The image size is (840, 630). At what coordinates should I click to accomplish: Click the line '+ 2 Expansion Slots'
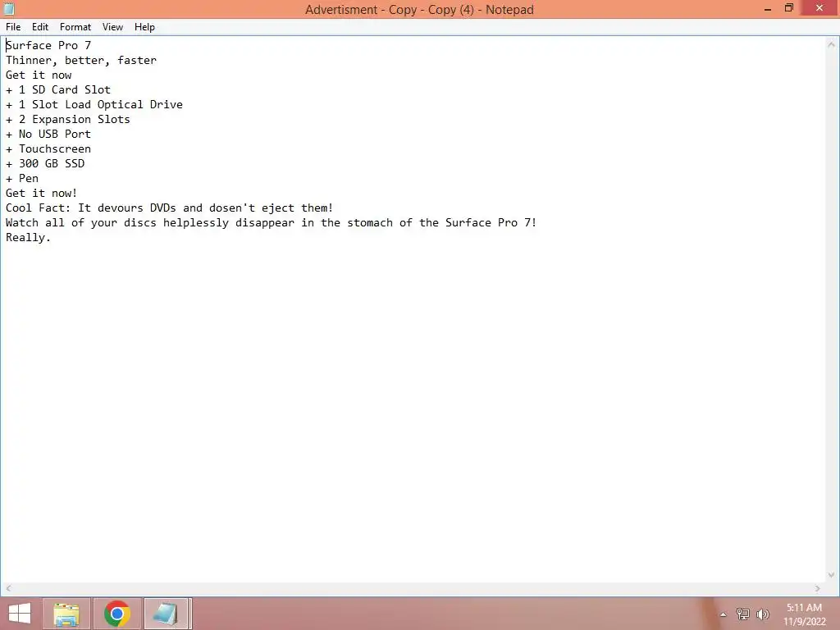pos(68,119)
